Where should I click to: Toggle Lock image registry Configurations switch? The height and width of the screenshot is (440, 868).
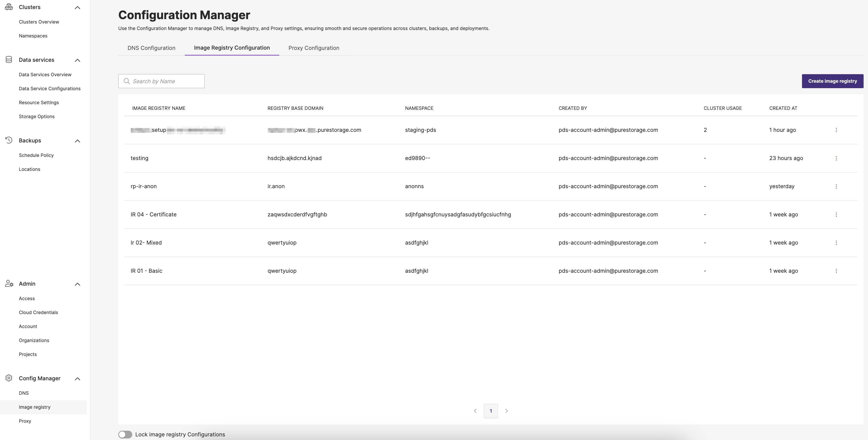coord(125,434)
